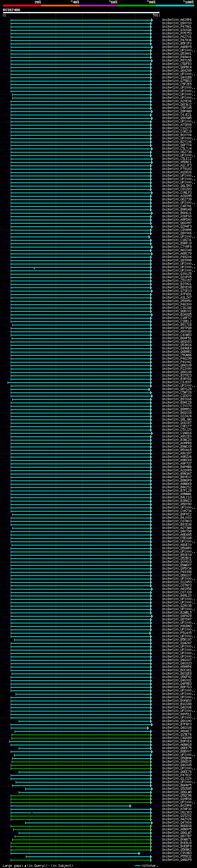This screenshot has height=868, width=197.
Task: Select the UniRef100_Q6EE75 label
Action: click(177, 749)
